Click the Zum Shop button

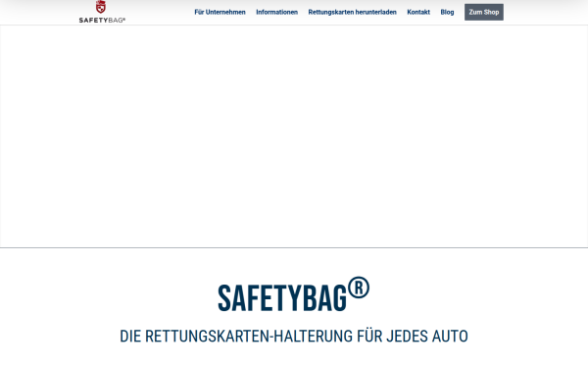[x=484, y=12]
